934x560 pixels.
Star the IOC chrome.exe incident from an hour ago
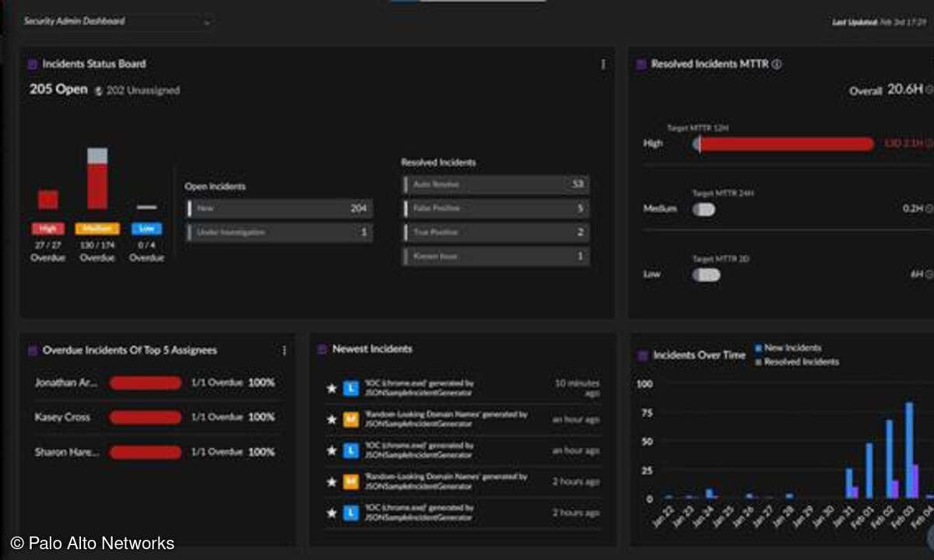point(332,450)
